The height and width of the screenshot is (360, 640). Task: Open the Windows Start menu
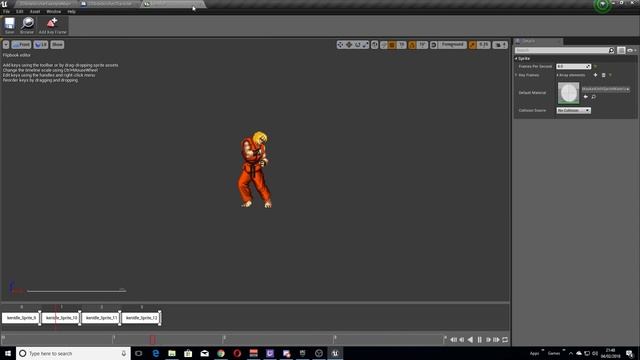point(8,353)
